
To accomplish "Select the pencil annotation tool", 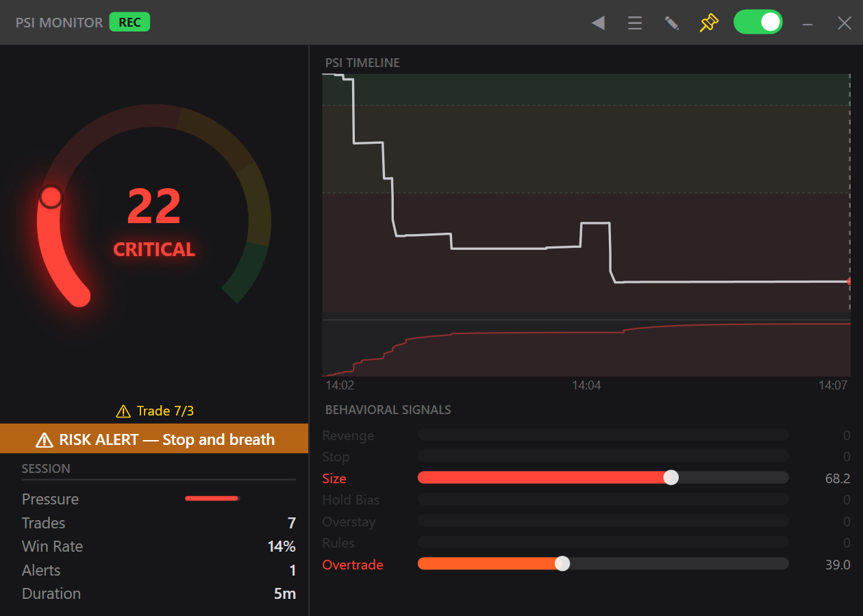I will pos(672,23).
